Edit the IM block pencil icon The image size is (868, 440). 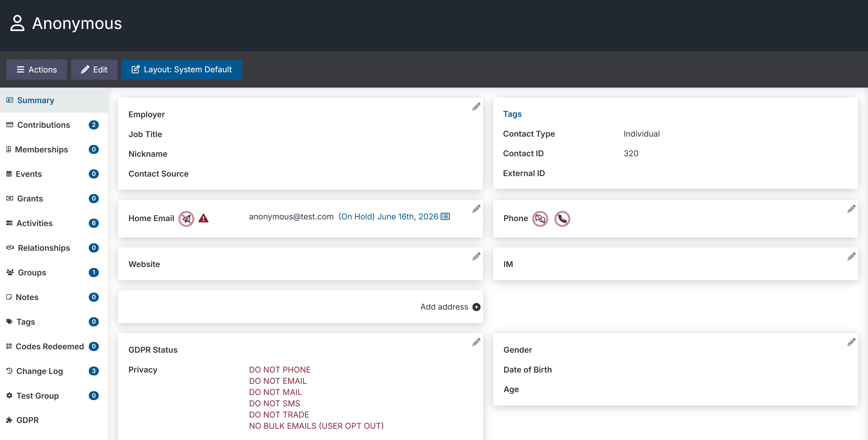(851, 256)
